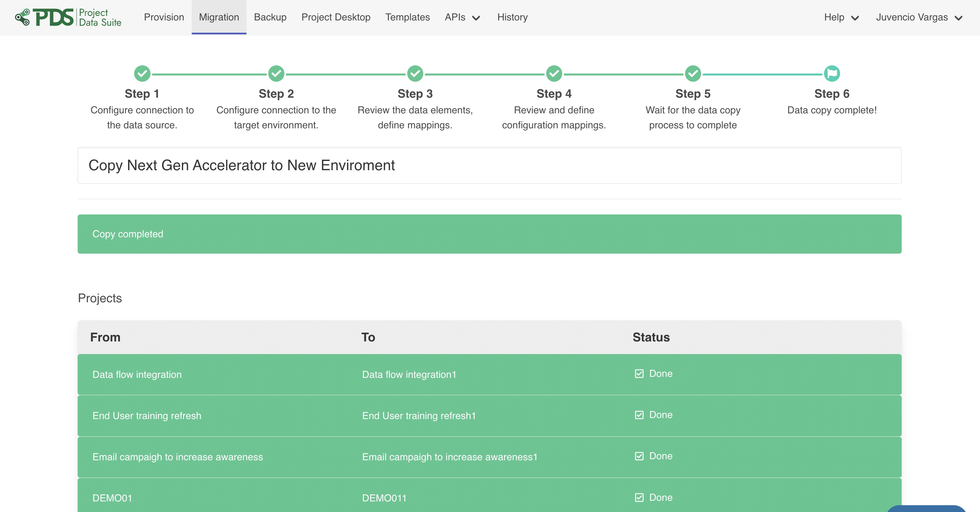
Task: Click the Step 3 checkmark circle icon
Action: 415,74
